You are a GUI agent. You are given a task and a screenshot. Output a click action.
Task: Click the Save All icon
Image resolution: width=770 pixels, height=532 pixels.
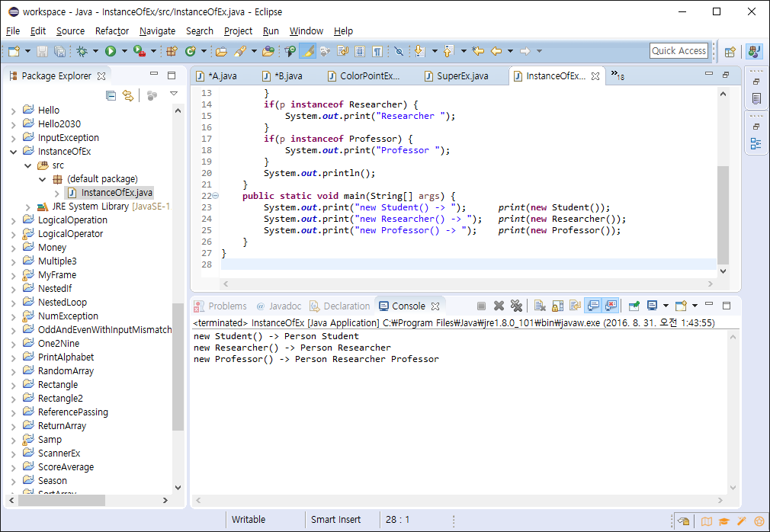tap(59, 51)
